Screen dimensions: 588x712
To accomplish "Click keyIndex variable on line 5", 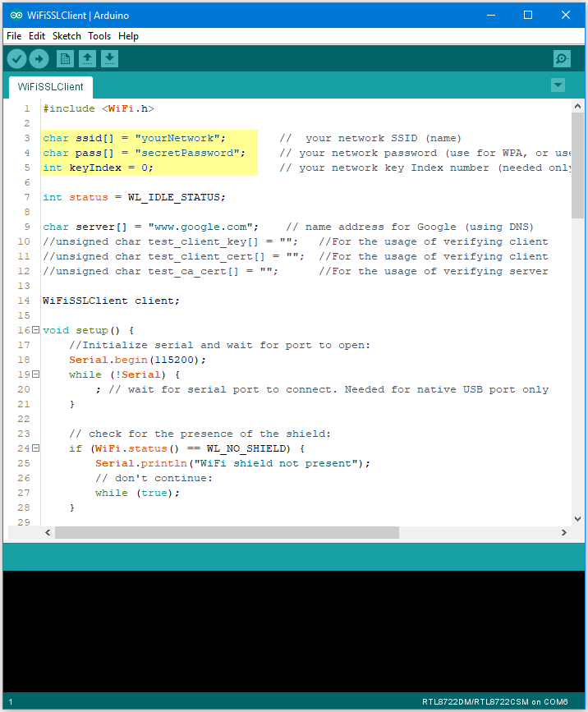I will tap(95, 168).
